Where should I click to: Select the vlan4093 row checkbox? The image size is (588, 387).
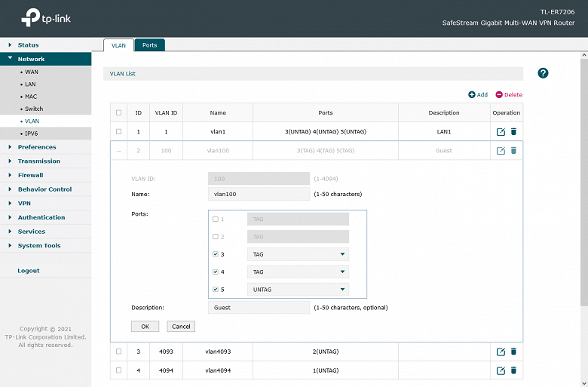pyautogui.click(x=118, y=352)
